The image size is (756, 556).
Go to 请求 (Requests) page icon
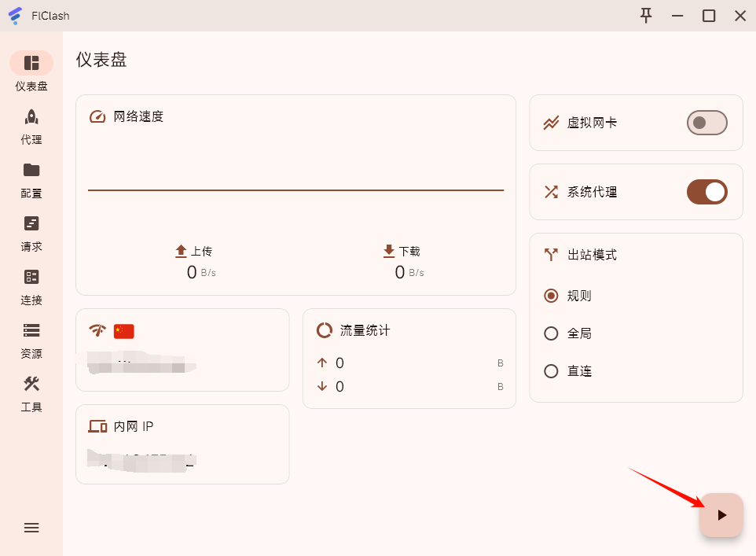31,224
